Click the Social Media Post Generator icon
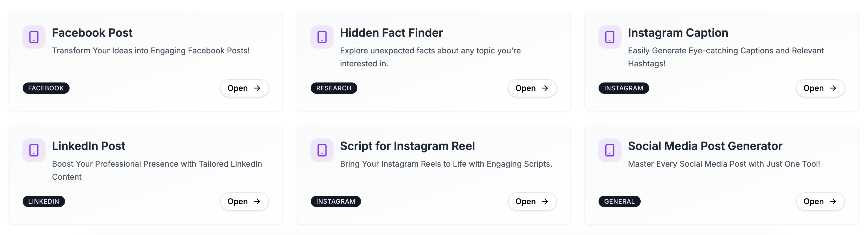Viewport: 868px width, 235px height. (610, 150)
